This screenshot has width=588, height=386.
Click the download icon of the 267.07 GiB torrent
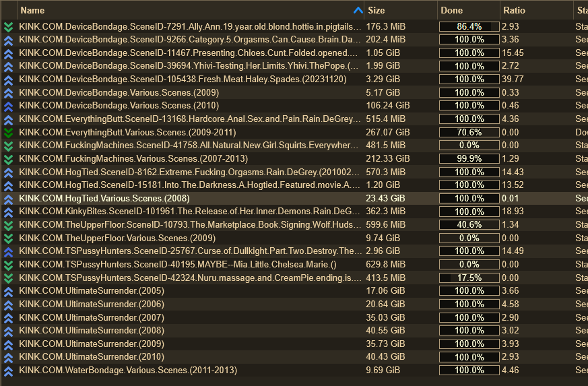click(8, 133)
